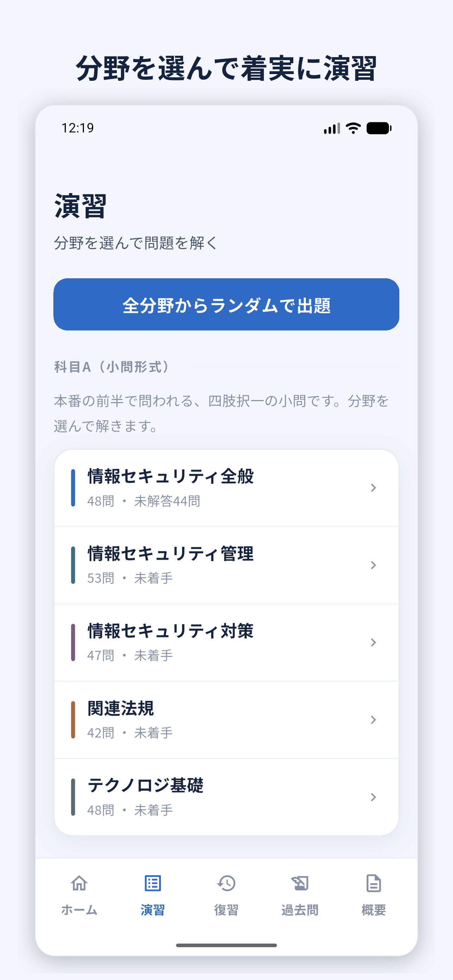Image resolution: width=453 pixels, height=980 pixels.
Task: Tap the cellular signal bars icon
Action: pos(332,128)
